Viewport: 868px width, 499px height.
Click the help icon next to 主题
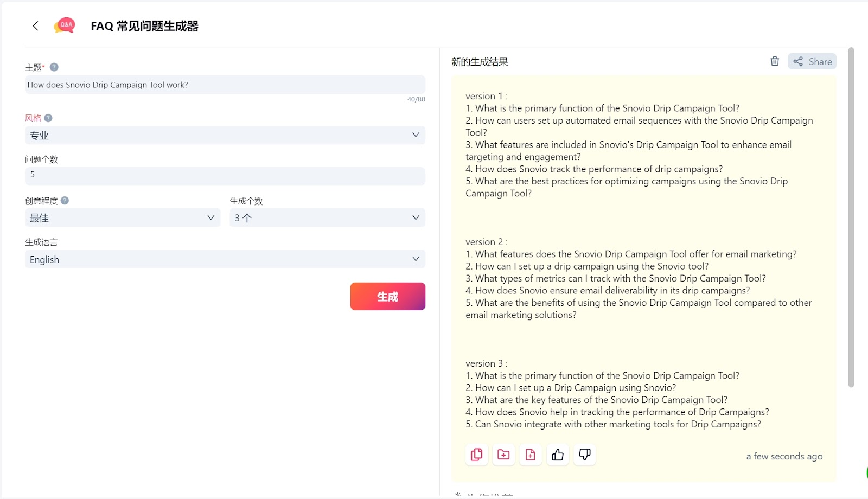[x=54, y=67]
